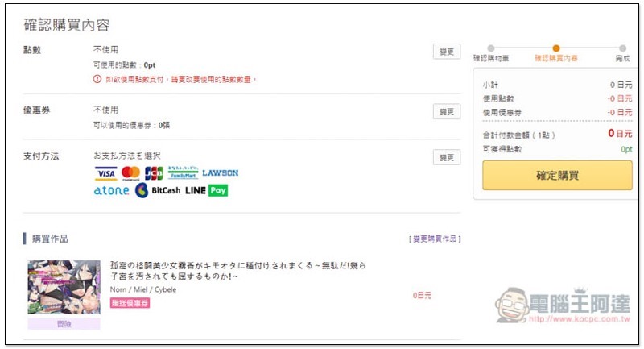Image resolution: width=644 pixels, height=349 pixels.
Task: Select the atone payment logo
Action: coord(111,190)
